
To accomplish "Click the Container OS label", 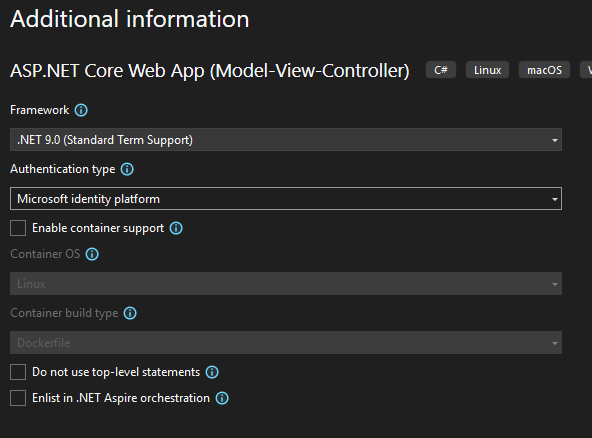I will (x=45, y=254).
